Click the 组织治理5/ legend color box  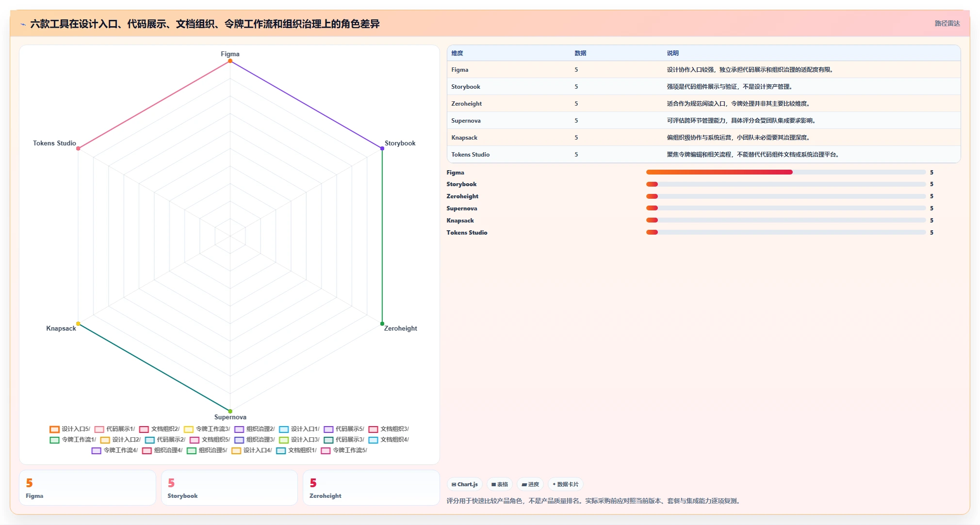pyautogui.click(x=192, y=451)
